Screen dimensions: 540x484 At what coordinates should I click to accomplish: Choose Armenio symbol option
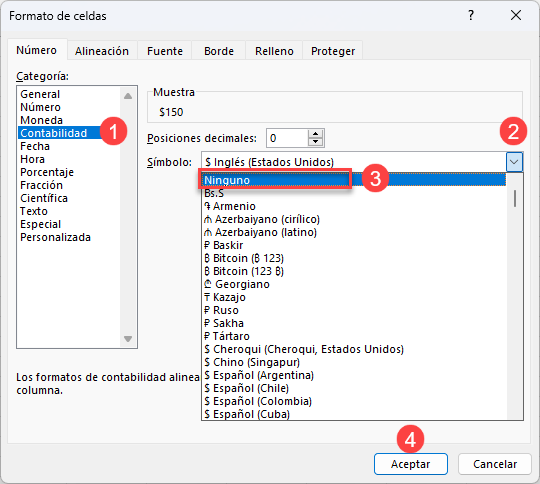pos(354,206)
